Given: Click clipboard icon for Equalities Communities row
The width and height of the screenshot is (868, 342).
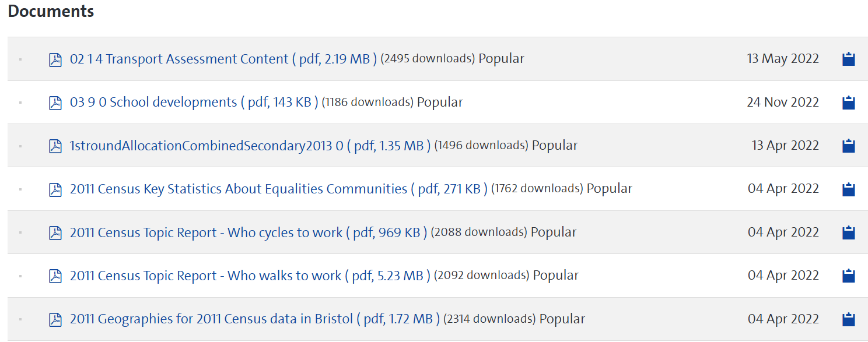Looking at the screenshot, I should click(x=849, y=189).
